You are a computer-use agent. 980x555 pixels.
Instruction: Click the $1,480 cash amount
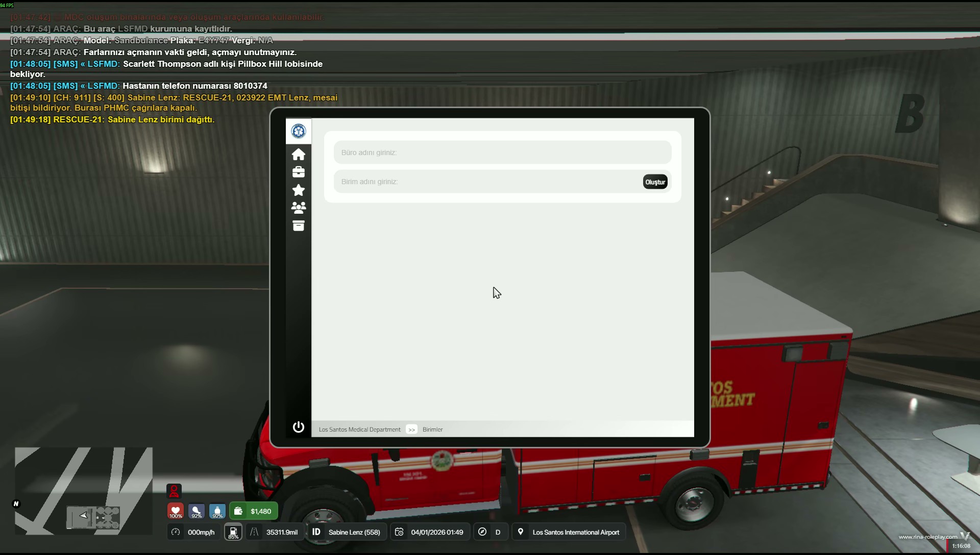point(261,511)
